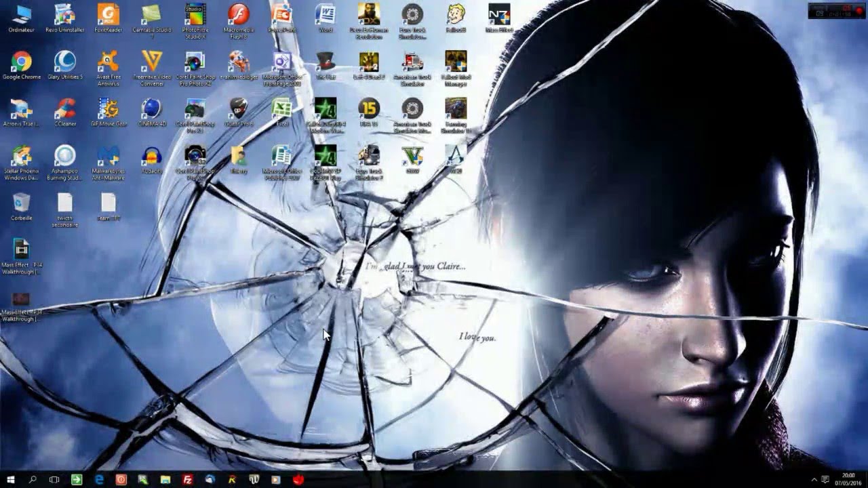Open Microsoft Office FrontPage 2003 shortcut
Screen dimensions: 868x488
point(282,68)
